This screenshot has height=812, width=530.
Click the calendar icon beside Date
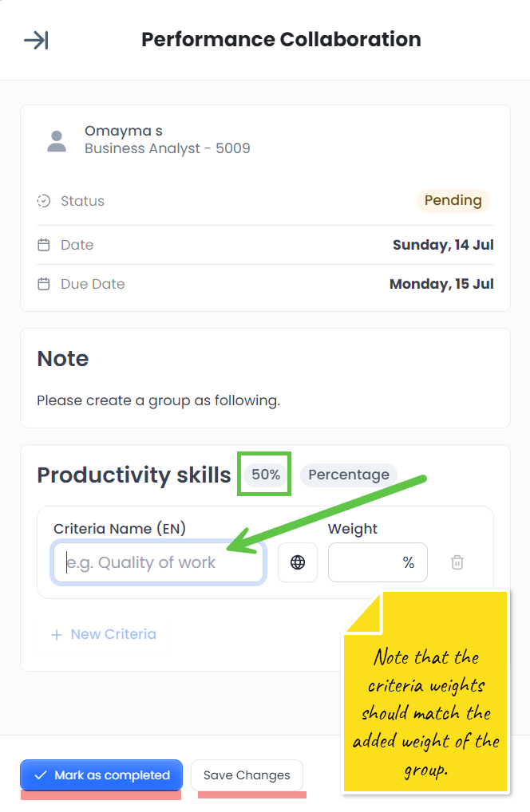click(44, 244)
